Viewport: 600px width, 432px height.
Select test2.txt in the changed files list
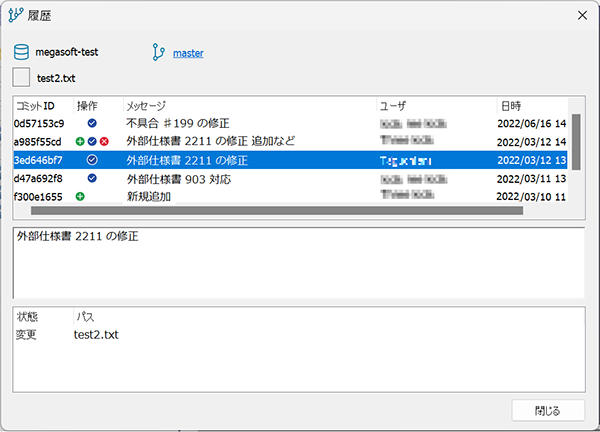point(96,335)
